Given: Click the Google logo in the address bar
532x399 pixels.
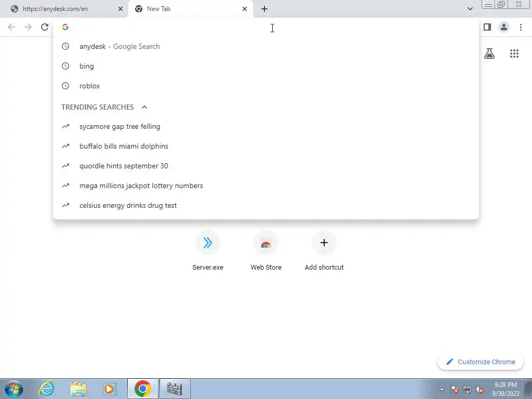Looking at the screenshot, I should 65,27.
